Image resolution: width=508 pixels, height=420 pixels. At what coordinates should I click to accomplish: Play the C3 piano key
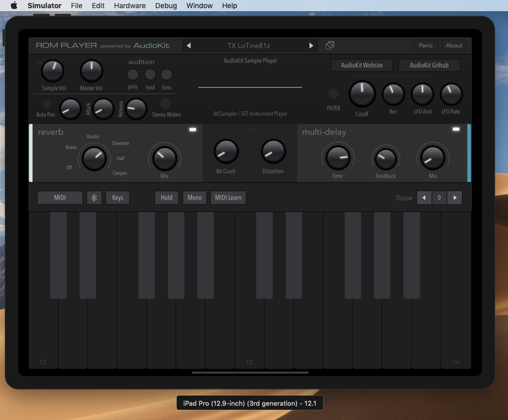(249, 334)
